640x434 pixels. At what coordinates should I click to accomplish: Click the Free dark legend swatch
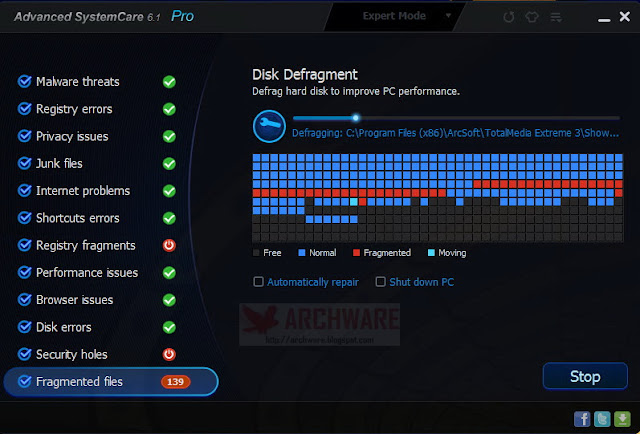pos(256,253)
